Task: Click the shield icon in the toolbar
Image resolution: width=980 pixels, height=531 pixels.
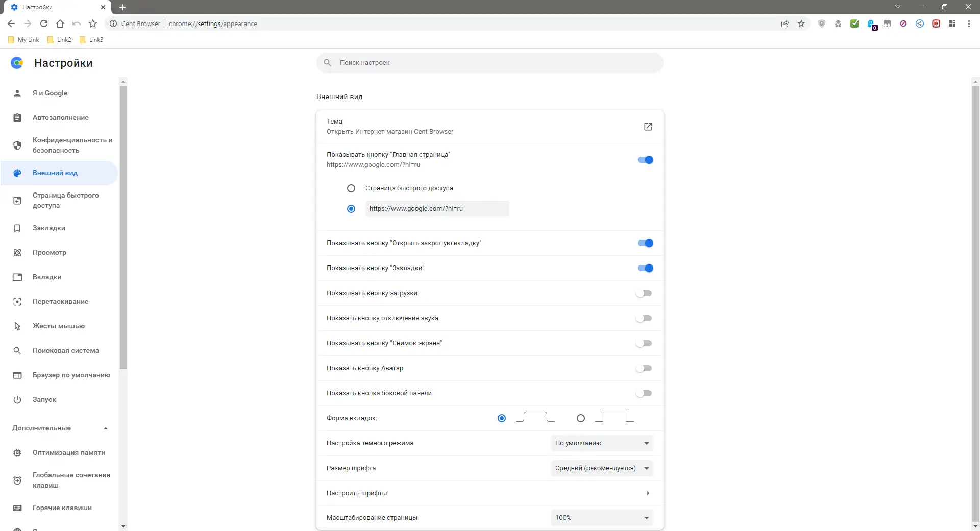Action: pos(822,23)
